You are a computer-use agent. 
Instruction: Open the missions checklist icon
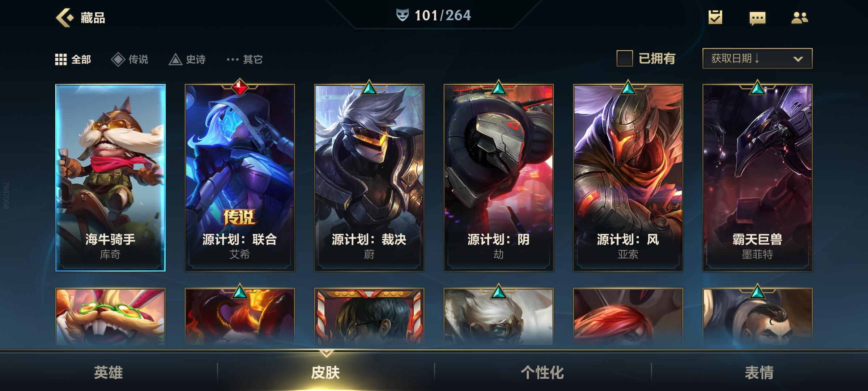tap(715, 17)
